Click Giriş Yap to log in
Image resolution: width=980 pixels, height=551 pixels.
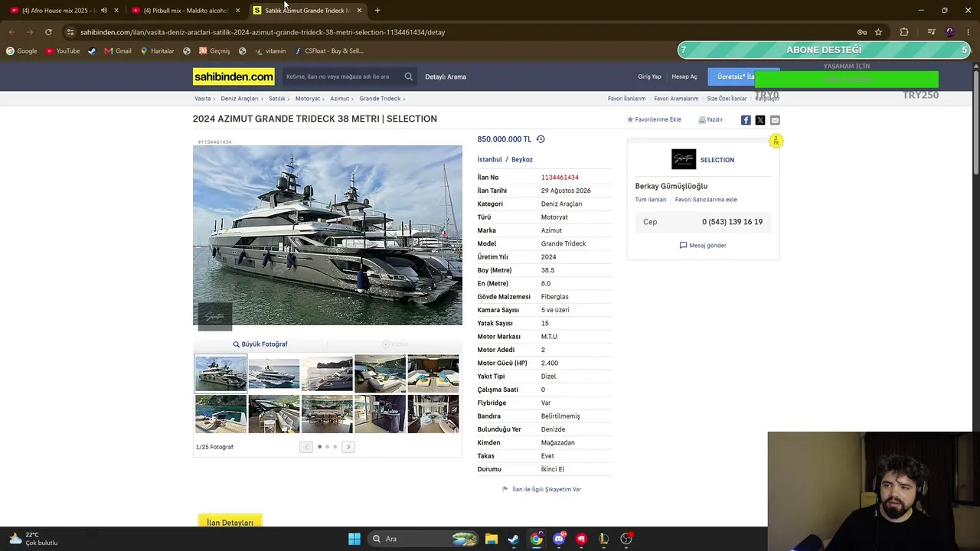pyautogui.click(x=649, y=77)
